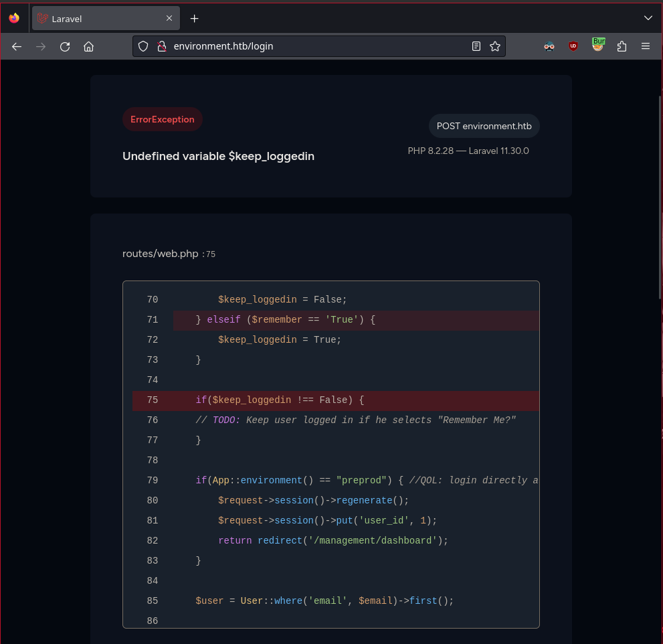Open Firefox View icon
This screenshot has width=663, height=644.
pyautogui.click(x=14, y=18)
